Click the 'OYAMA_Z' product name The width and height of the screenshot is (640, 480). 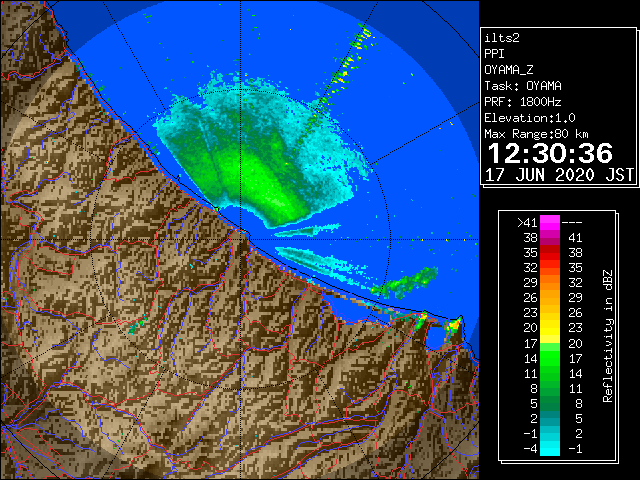click(509, 70)
